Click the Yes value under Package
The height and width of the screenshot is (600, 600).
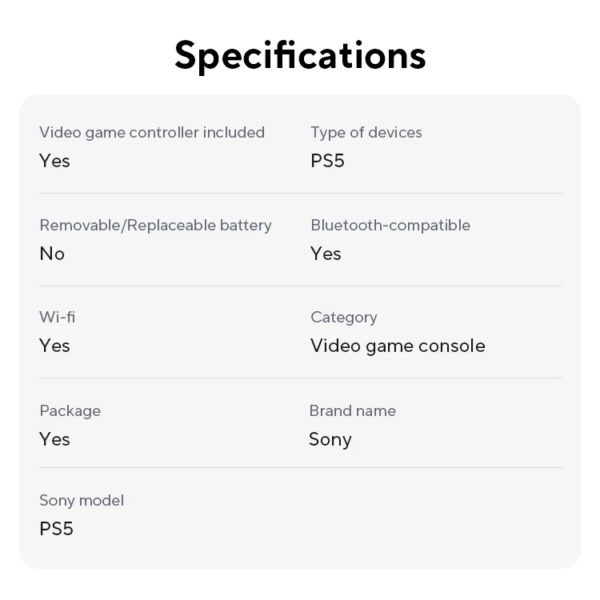coord(55,439)
